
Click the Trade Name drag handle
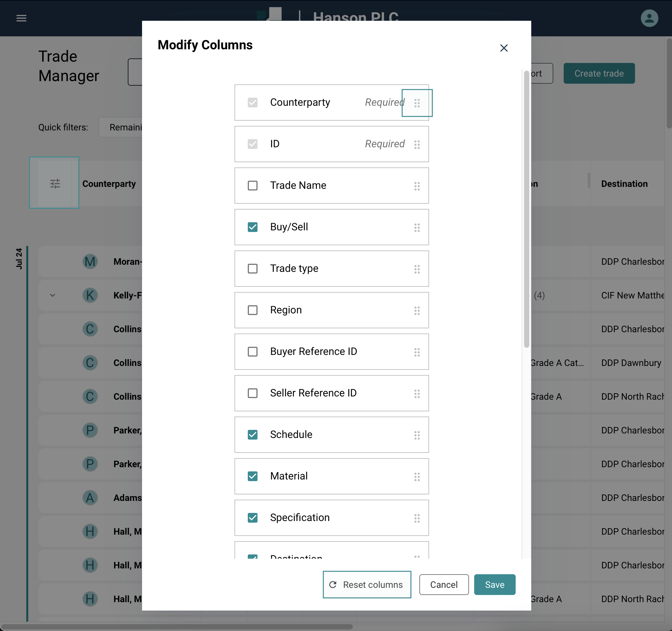tap(417, 186)
